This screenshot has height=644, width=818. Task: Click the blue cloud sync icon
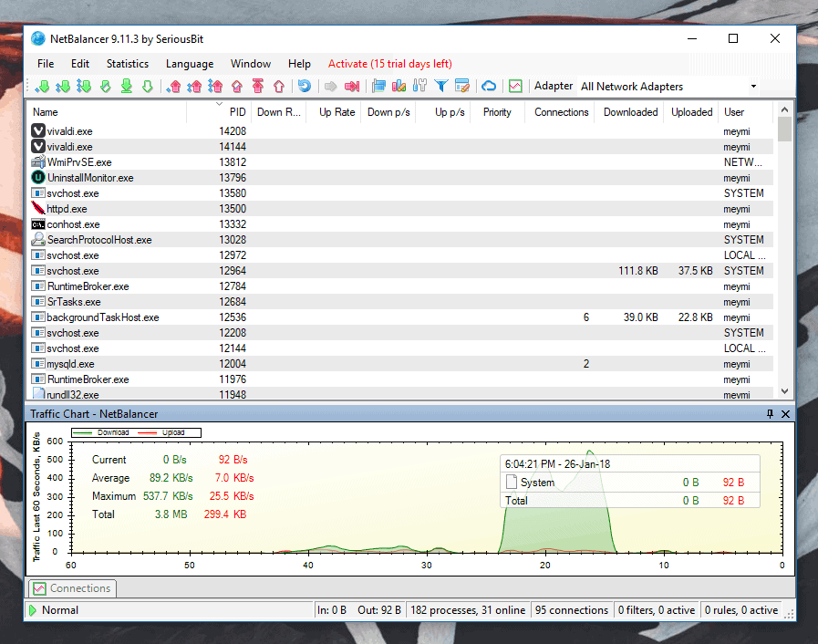(x=489, y=86)
